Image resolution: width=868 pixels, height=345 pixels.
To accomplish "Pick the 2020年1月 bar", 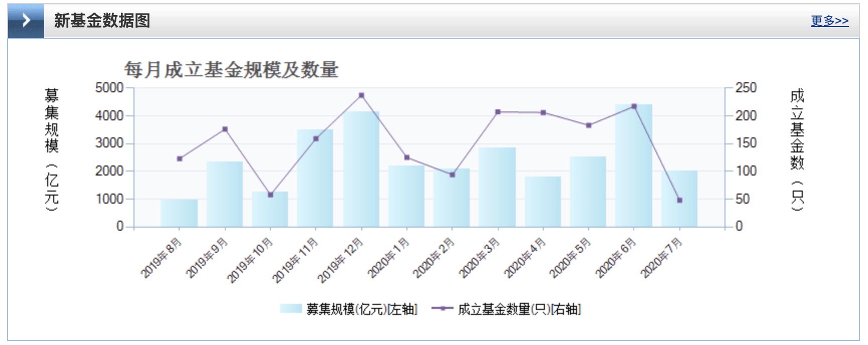I will [x=406, y=197].
